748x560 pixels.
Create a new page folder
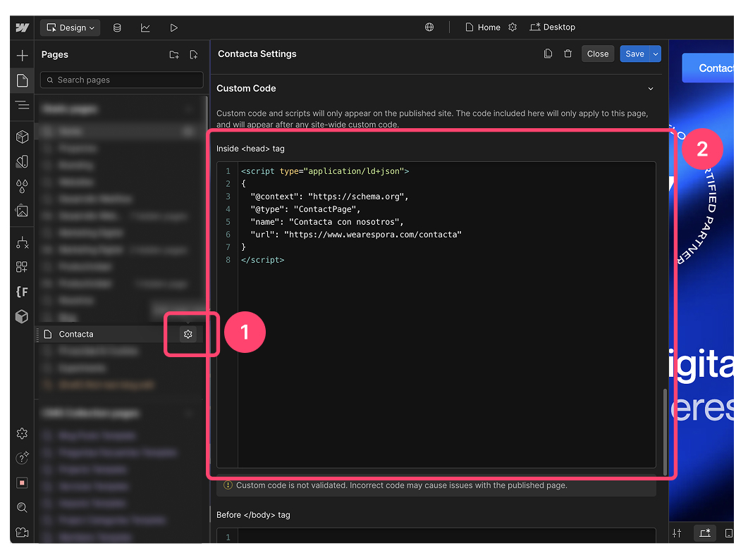[174, 55]
